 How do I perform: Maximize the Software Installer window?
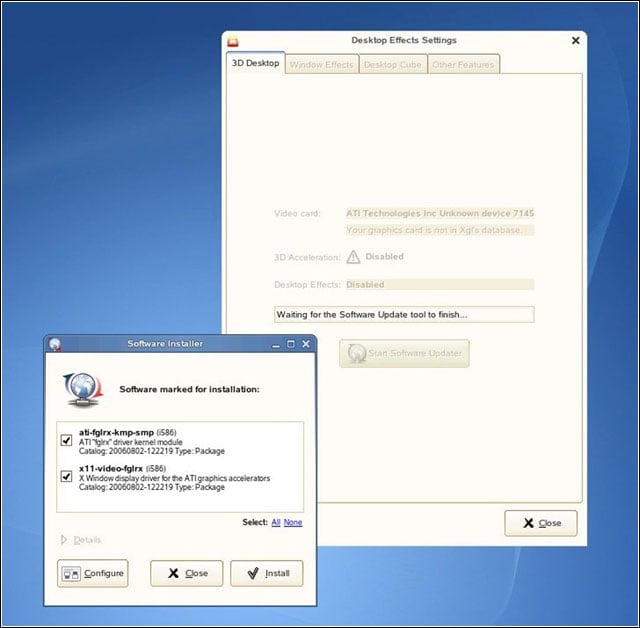click(291, 344)
